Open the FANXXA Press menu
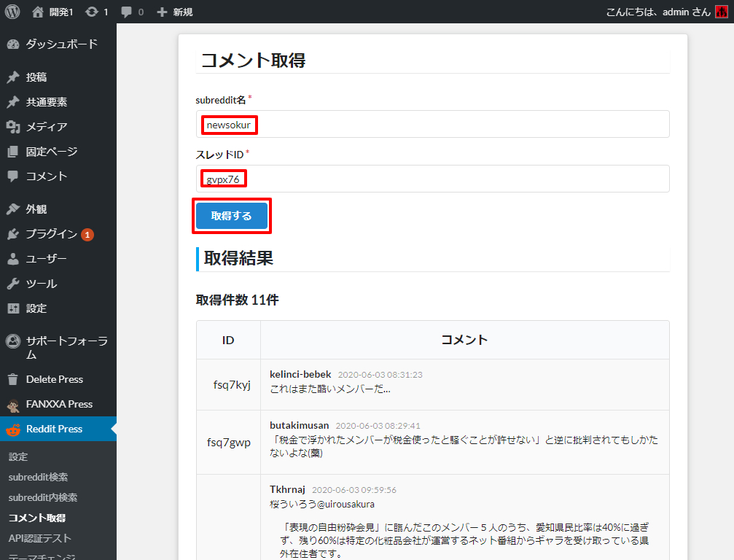734x560 pixels. [x=58, y=404]
